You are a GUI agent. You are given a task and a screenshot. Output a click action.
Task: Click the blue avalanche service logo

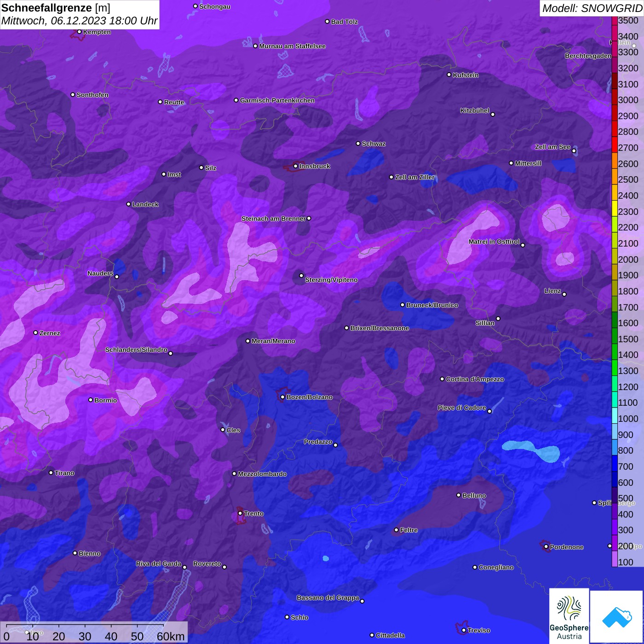617,617
